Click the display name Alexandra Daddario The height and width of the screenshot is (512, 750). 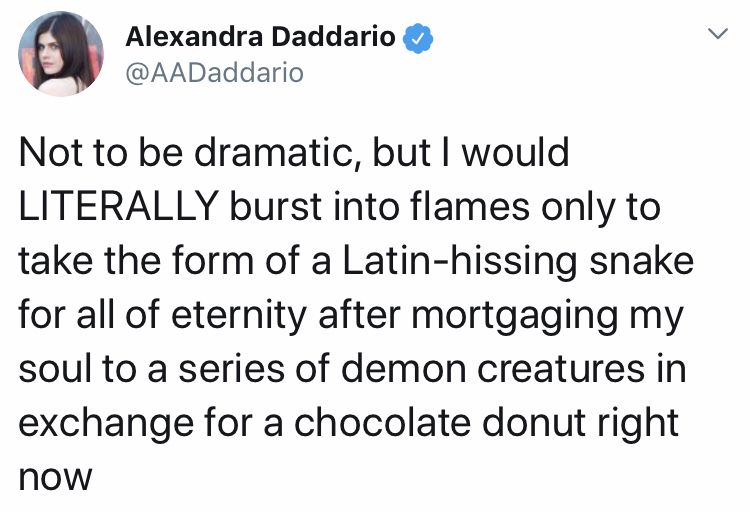(x=261, y=37)
